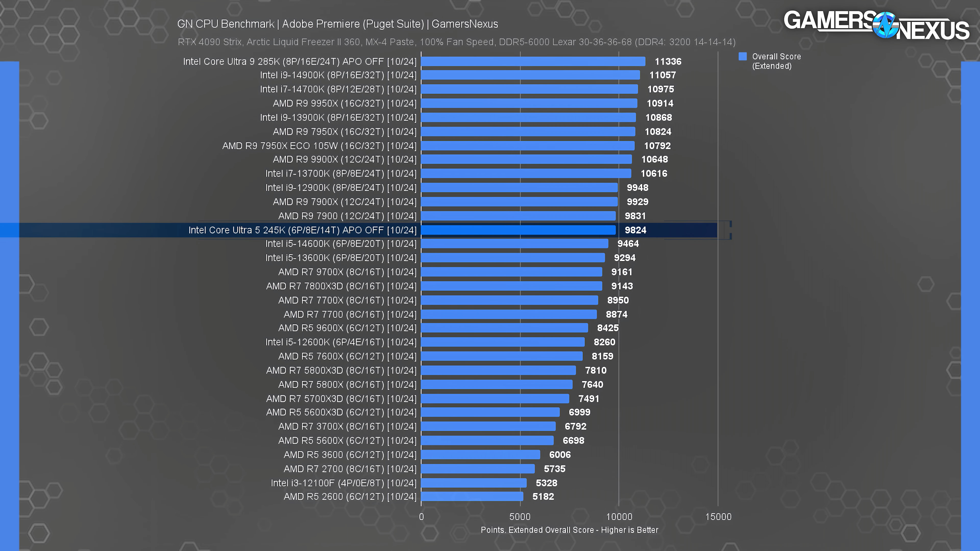This screenshot has height=551, width=980.
Task: Click the AMD R7 5800X (8C/16T) label
Action: tap(347, 385)
